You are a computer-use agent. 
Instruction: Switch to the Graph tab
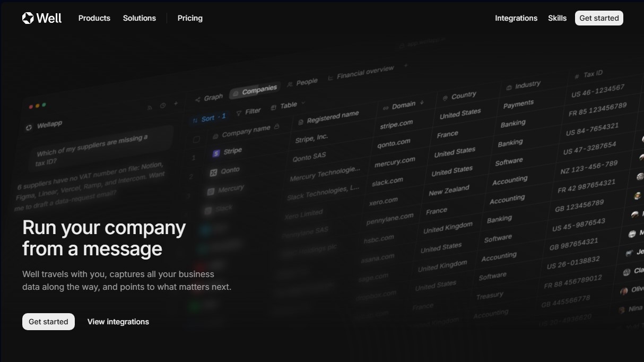(x=208, y=98)
